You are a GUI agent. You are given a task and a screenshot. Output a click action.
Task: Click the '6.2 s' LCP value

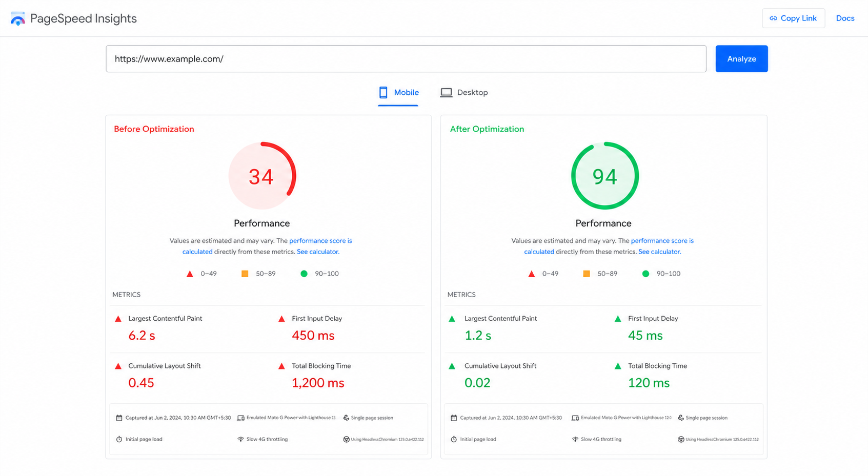point(142,336)
